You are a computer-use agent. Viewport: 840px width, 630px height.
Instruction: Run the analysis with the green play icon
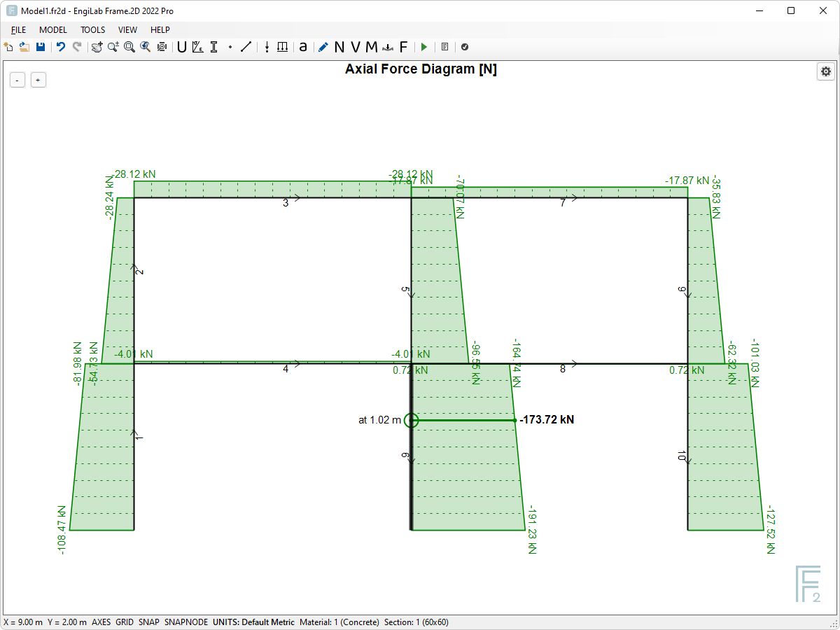pyautogui.click(x=424, y=47)
